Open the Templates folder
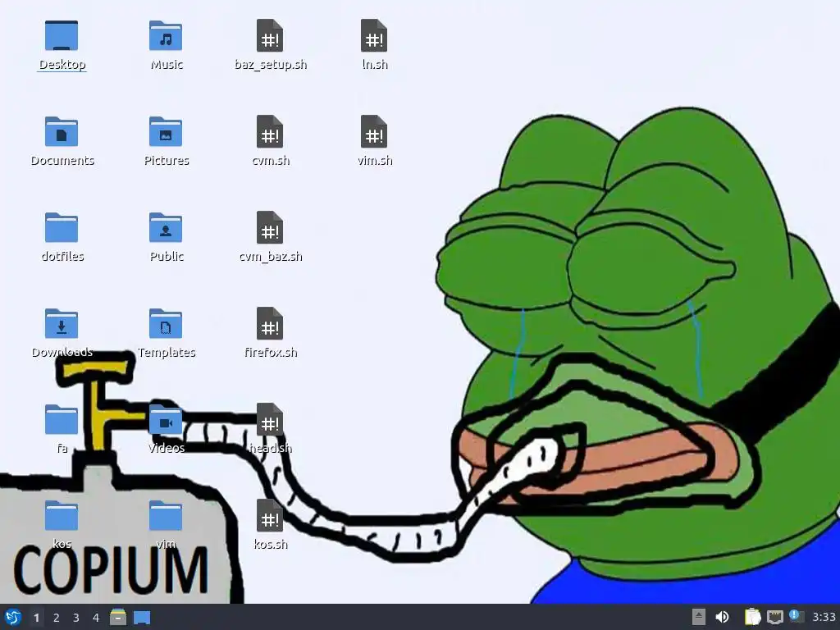 pos(166,324)
